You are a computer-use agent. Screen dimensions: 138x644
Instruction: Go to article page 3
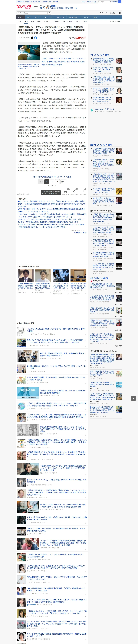(57, 182)
